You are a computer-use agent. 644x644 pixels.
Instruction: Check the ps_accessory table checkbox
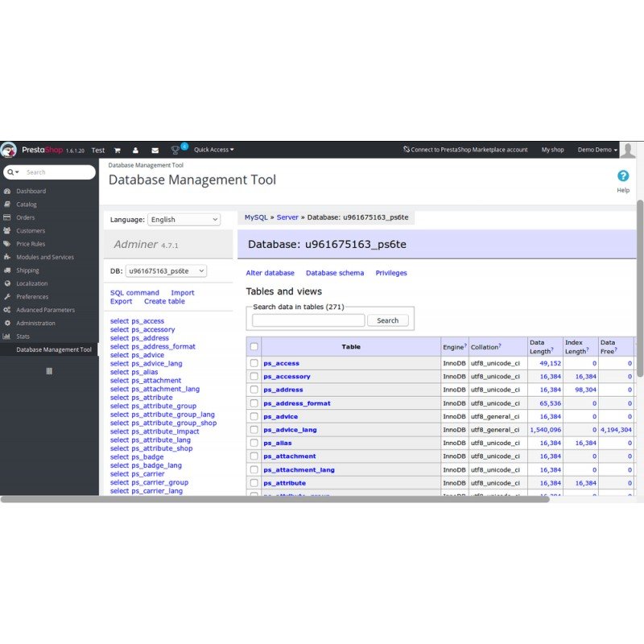point(254,376)
